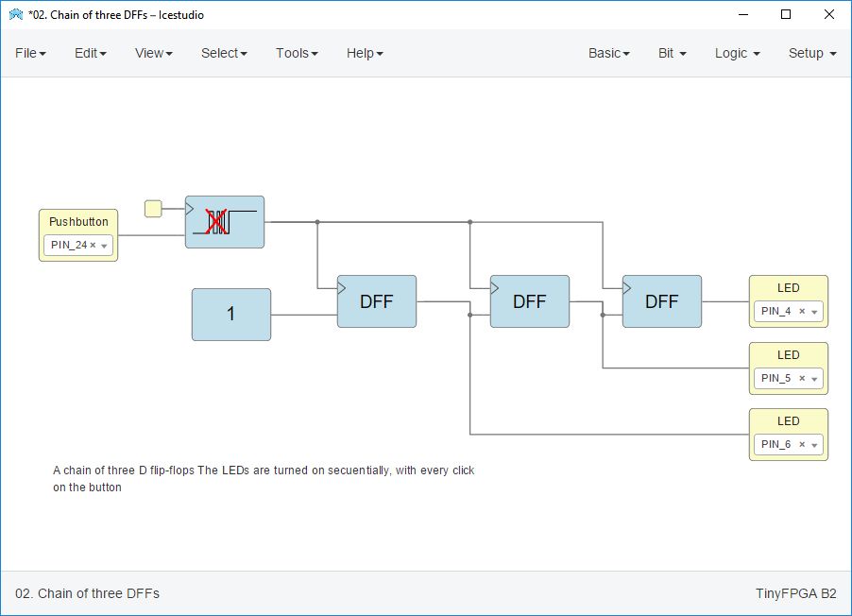Expand the PIN_24 pushbutton pin dropdown
Screen dimensions: 852x616
(x=104, y=246)
